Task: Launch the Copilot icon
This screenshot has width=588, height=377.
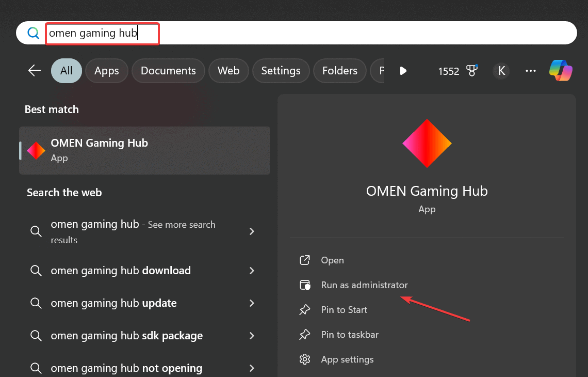Action: point(561,71)
